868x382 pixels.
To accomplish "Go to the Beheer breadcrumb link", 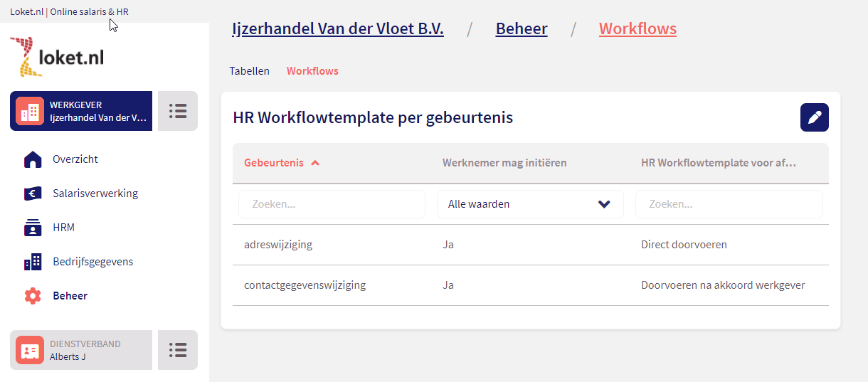I will click(522, 29).
